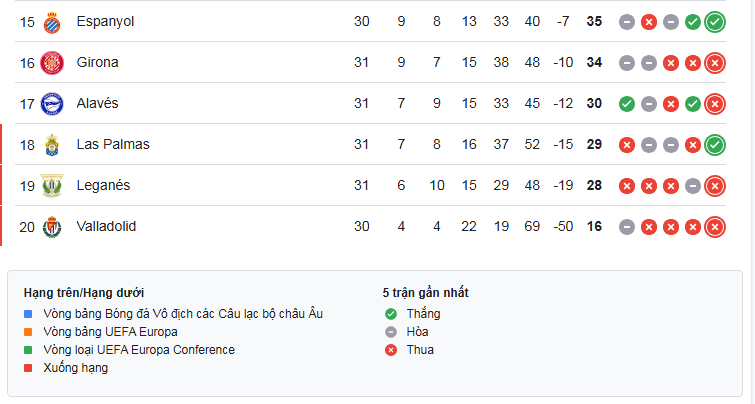Screen dimensions: 755x404
Task: Click the Thắng legend check icon
Action: 391,314
